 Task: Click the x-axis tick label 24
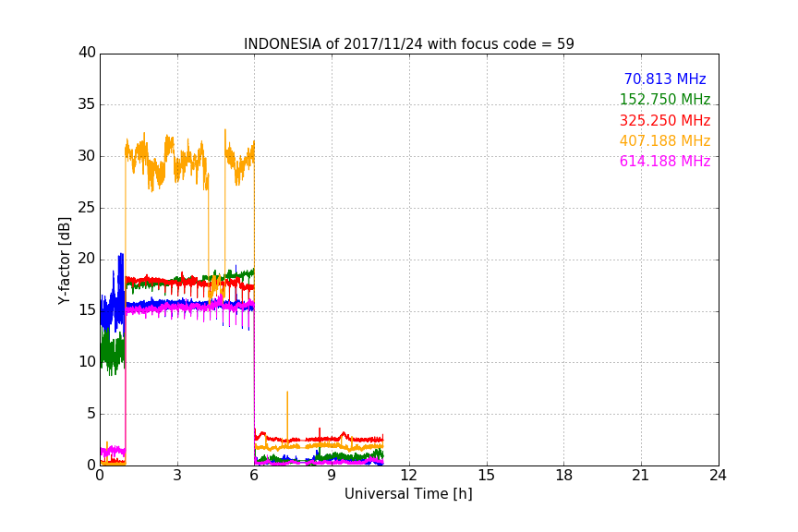718,476
